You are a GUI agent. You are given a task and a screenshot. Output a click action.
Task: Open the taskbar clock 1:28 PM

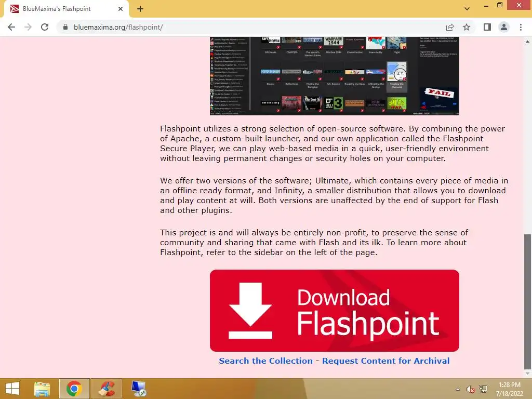click(509, 389)
